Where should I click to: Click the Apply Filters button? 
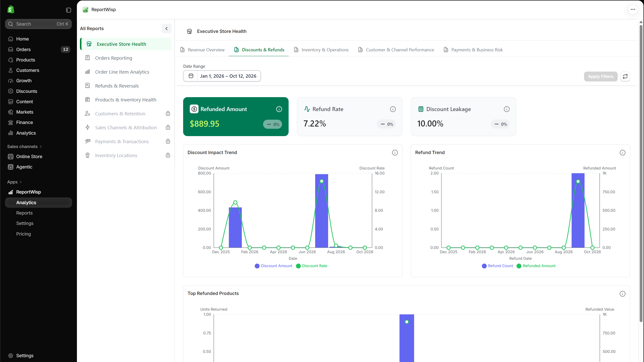coord(600,76)
